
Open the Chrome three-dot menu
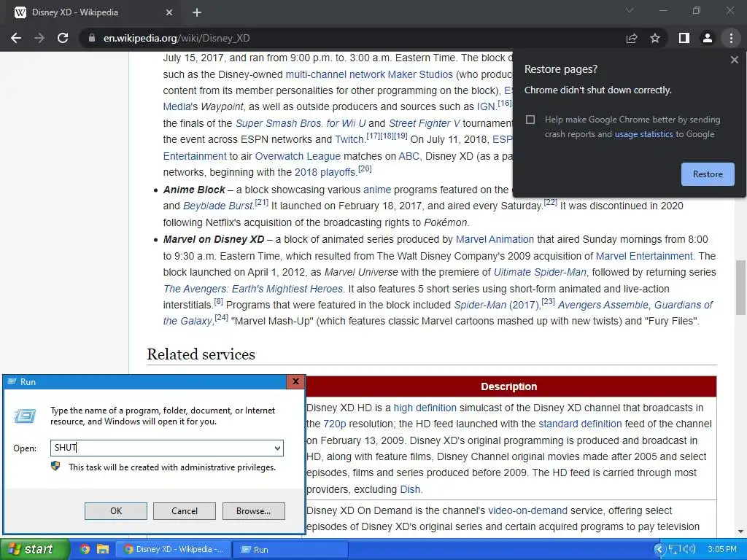[731, 38]
